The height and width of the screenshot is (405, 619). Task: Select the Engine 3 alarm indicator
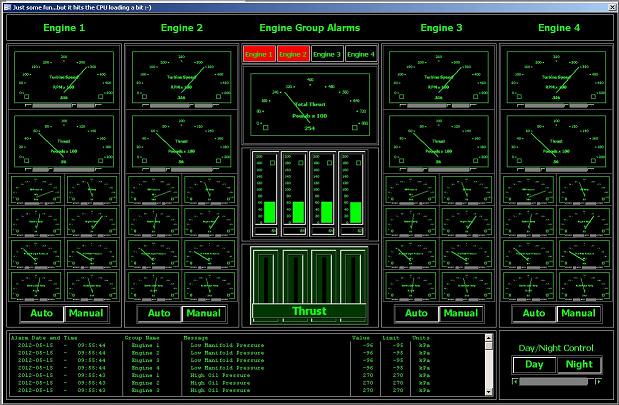coord(326,54)
